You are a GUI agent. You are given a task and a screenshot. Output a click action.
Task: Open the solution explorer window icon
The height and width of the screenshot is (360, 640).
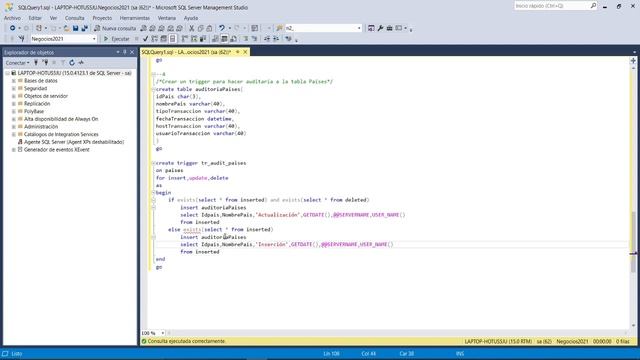[x=371, y=28]
